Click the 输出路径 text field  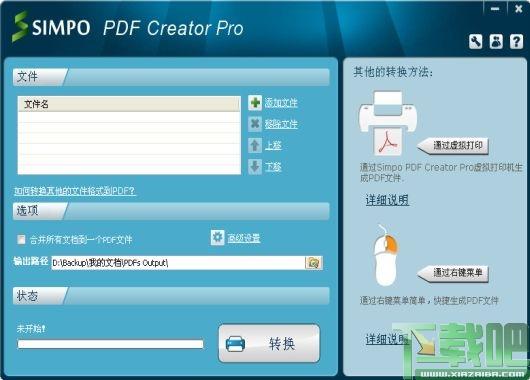click(x=178, y=263)
